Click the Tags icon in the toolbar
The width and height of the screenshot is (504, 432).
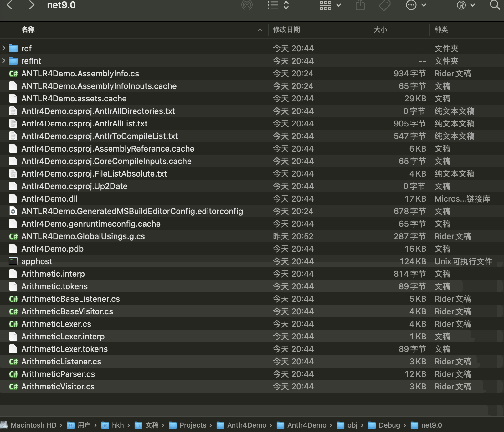(x=384, y=5)
